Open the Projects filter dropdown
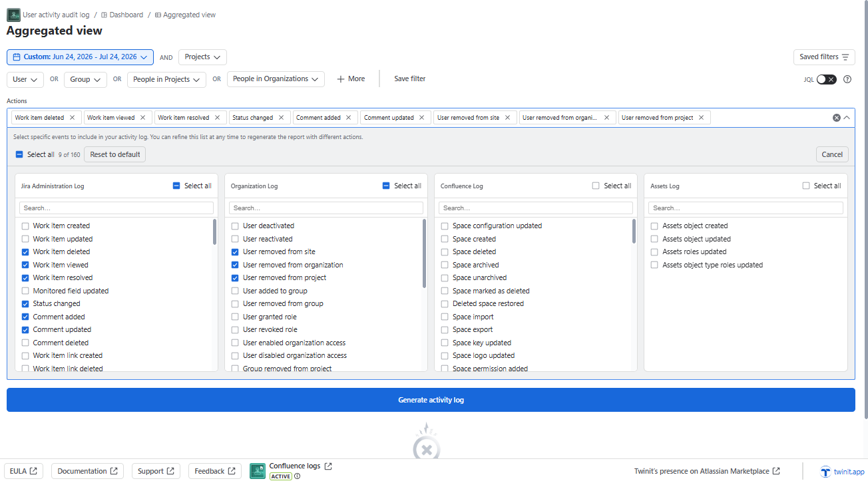This screenshot has height=483, width=868. (x=202, y=57)
